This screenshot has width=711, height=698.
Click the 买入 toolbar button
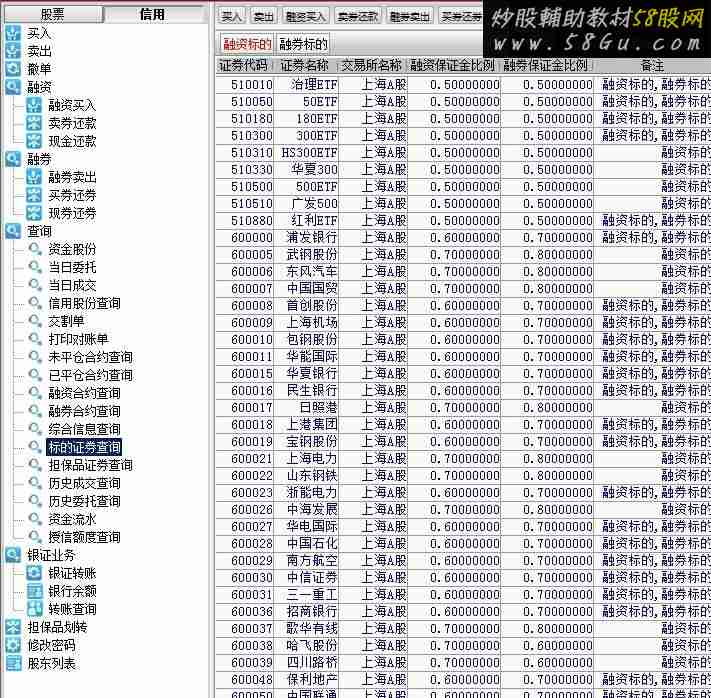[x=231, y=17]
